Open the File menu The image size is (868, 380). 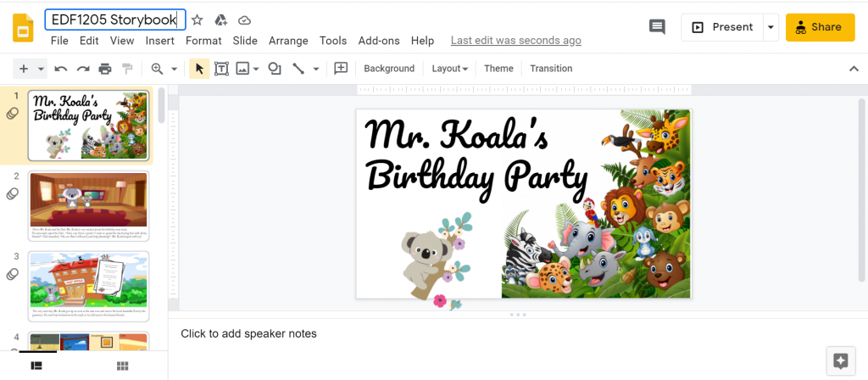click(x=59, y=41)
